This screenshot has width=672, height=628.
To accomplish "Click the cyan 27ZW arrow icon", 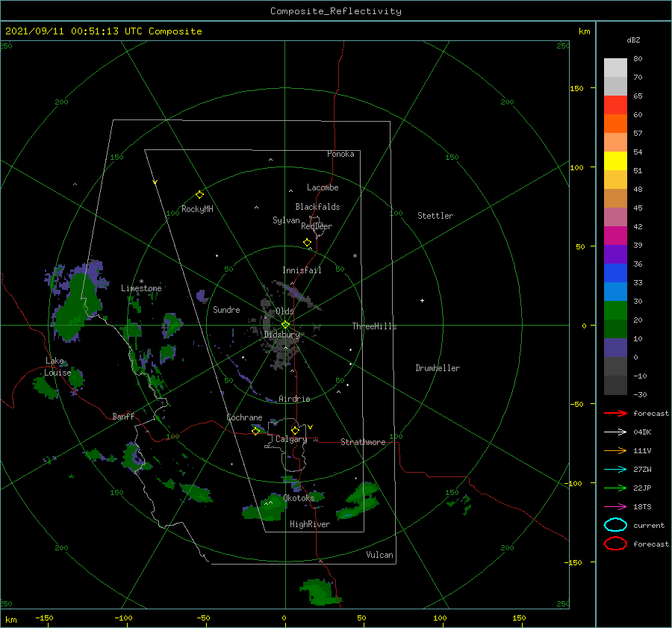I will 615,470.
